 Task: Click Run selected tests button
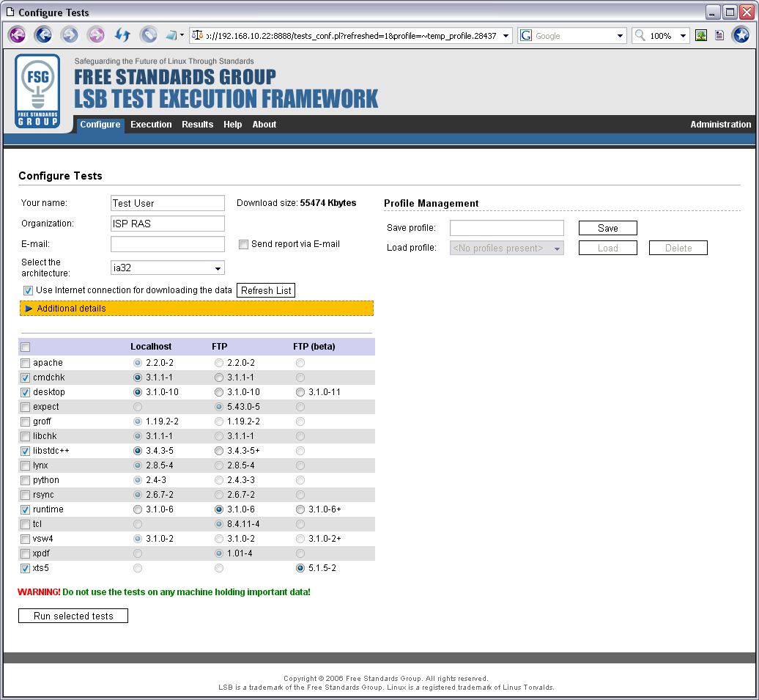(73, 616)
